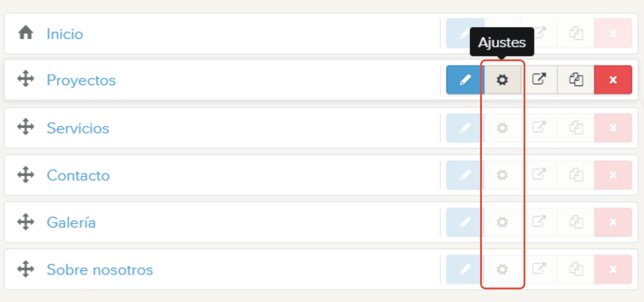Click the external link icon for Proyectos
Screen dimensions: 644x302
[x=539, y=80]
